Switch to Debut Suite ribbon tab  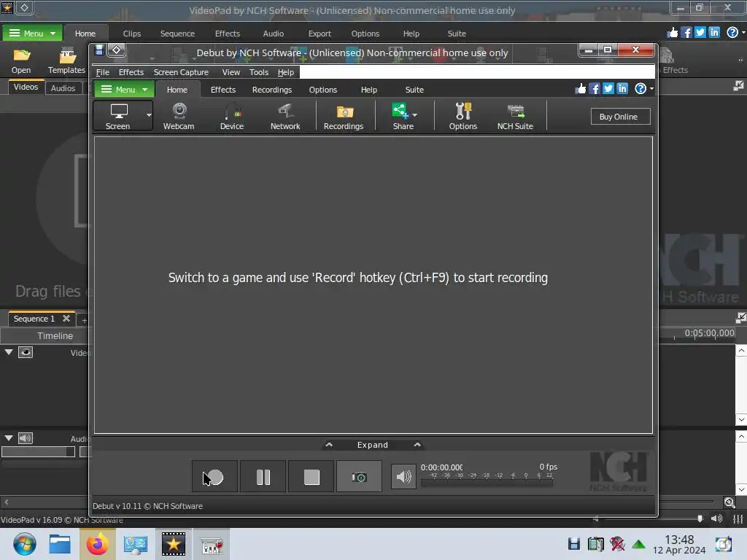(414, 90)
